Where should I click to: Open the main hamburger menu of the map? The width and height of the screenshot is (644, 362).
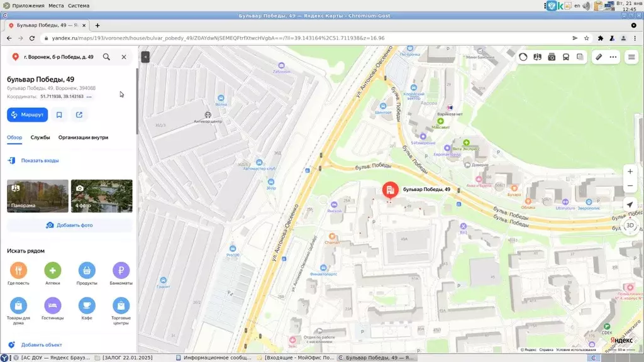pos(631,57)
